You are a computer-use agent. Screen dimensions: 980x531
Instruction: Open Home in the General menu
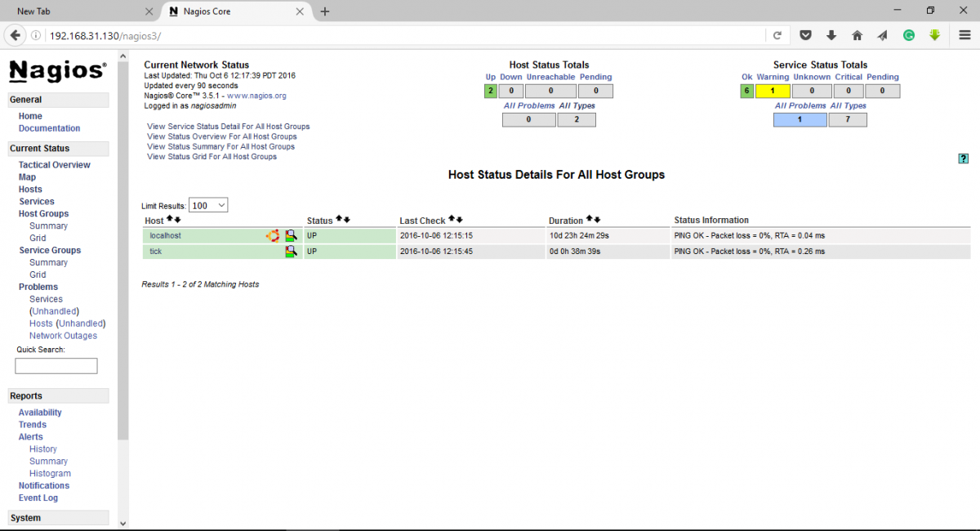pos(30,116)
